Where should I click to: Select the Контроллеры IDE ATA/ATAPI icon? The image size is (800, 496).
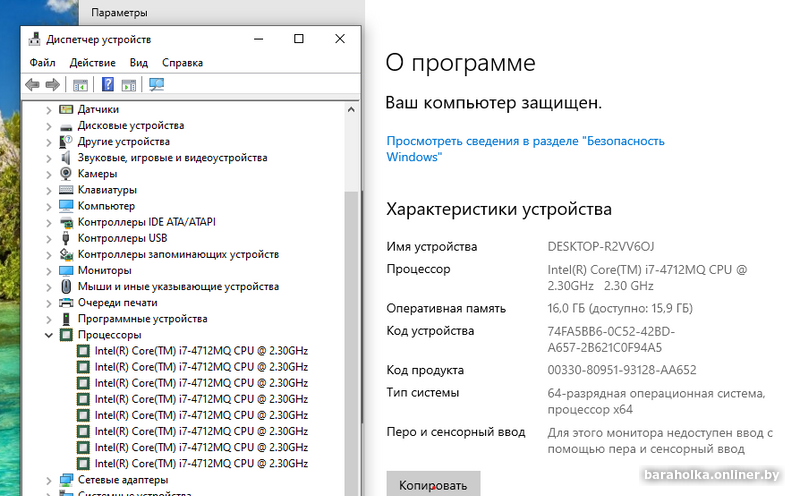[66, 222]
